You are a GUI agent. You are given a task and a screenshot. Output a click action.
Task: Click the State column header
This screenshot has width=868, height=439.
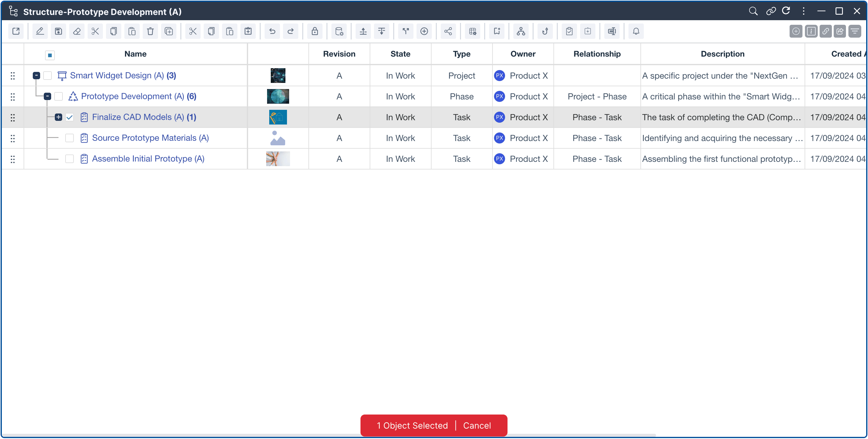pyautogui.click(x=400, y=54)
